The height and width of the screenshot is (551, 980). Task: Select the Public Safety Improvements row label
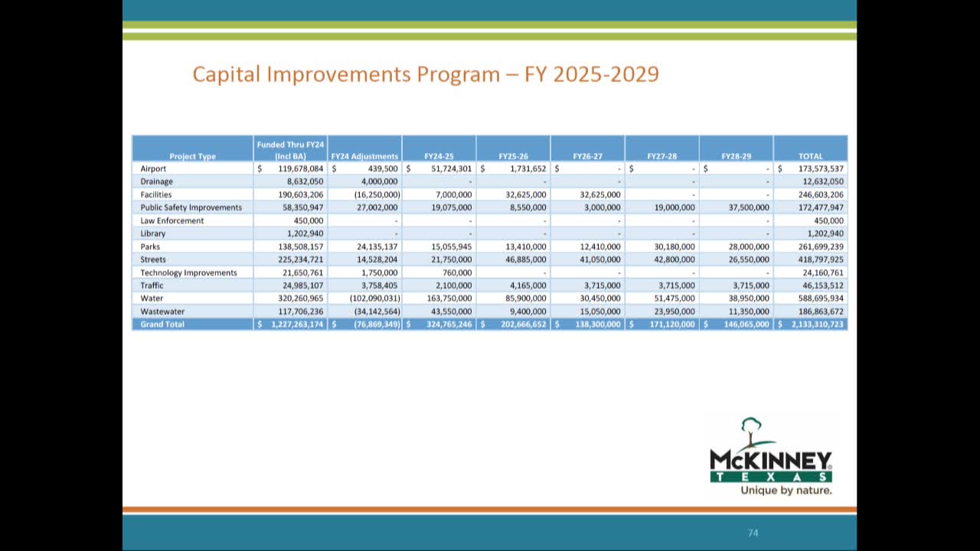click(191, 207)
